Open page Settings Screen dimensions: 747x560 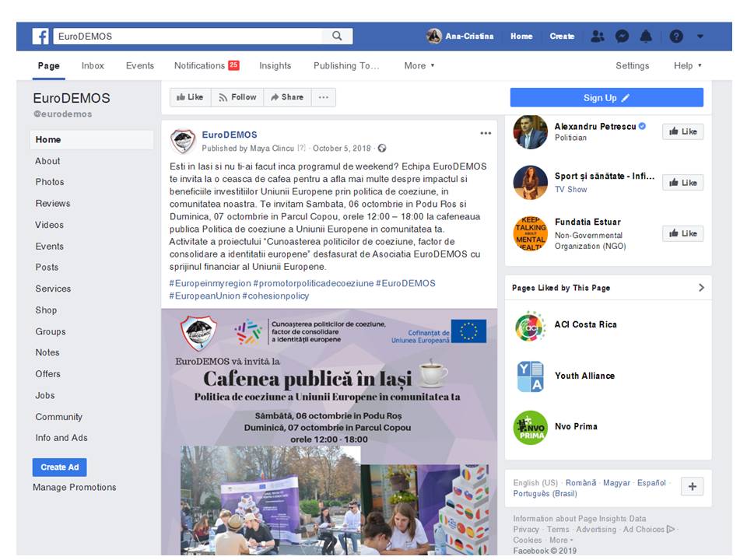[632, 65]
